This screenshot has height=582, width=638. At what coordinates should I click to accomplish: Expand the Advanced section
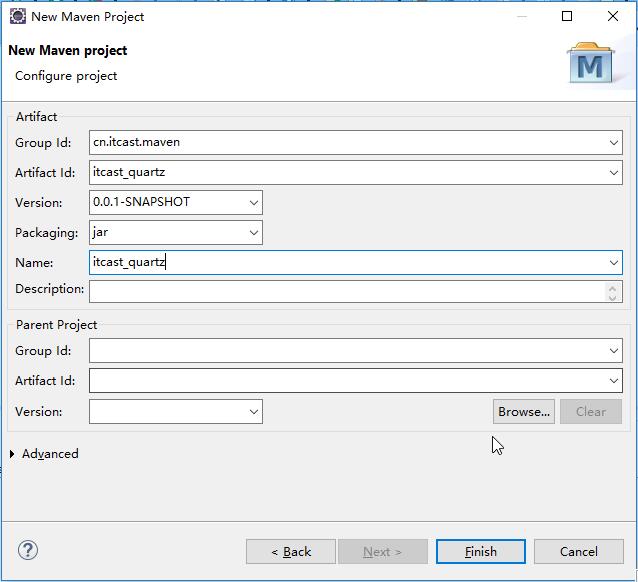coord(12,454)
